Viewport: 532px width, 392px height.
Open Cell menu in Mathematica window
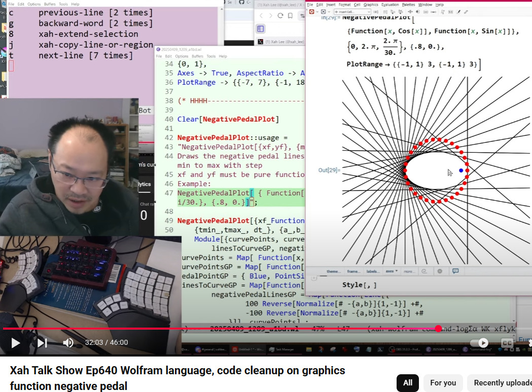(357, 5)
